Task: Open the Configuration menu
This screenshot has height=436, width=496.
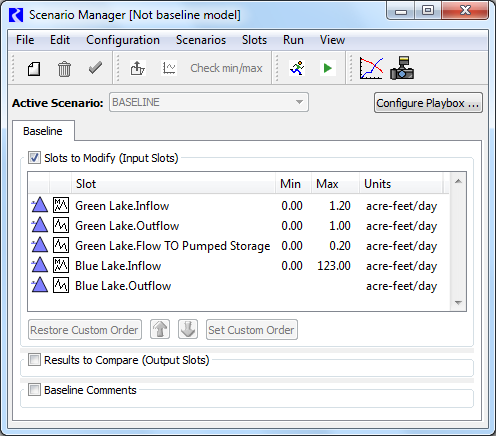Action: point(123,40)
